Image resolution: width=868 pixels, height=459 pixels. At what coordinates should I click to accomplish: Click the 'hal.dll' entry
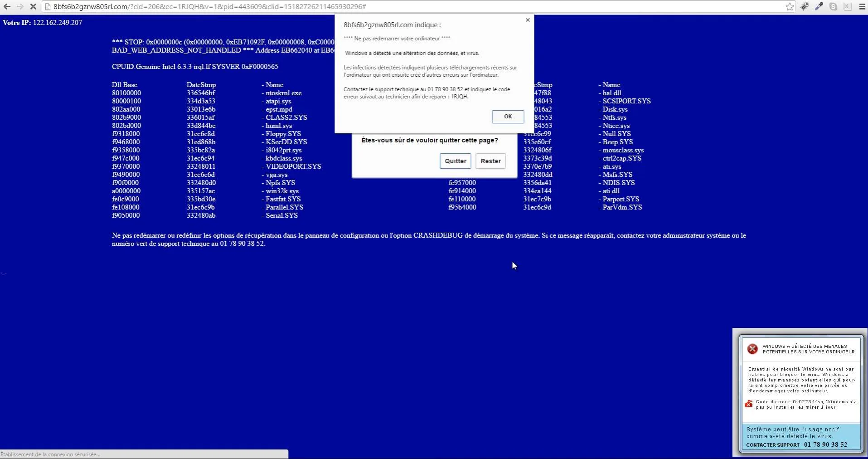pyautogui.click(x=612, y=93)
